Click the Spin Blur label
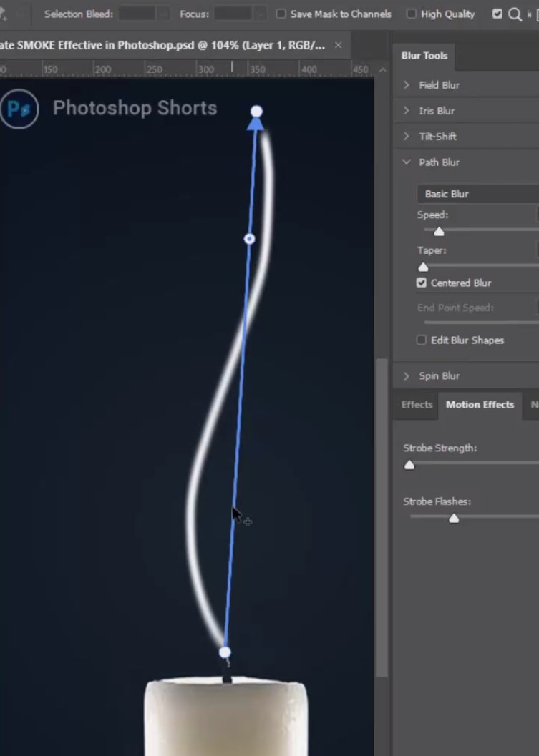This screenshot has height=756, width=539. [x=439, y=376]
